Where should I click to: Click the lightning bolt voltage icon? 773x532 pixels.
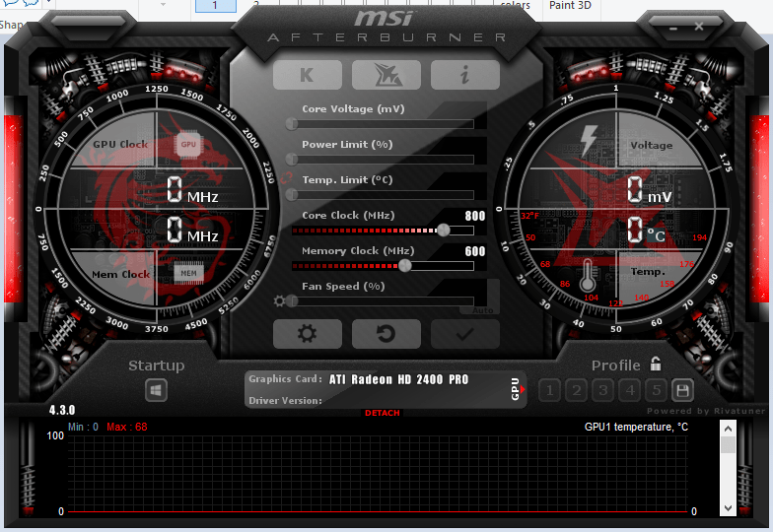(589, 140)
